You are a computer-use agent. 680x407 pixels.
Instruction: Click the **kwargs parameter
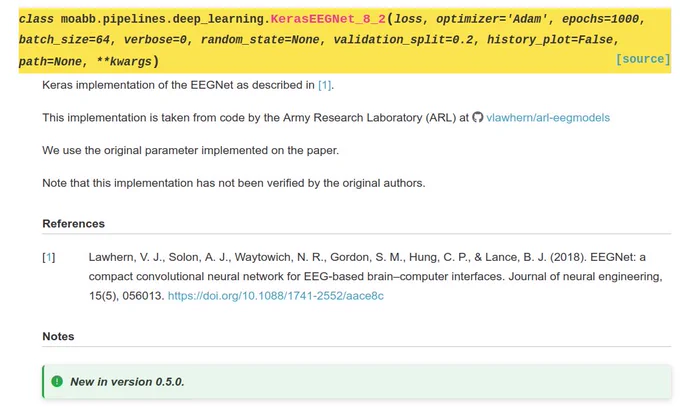pyautogui.click(x=124, y=62)
